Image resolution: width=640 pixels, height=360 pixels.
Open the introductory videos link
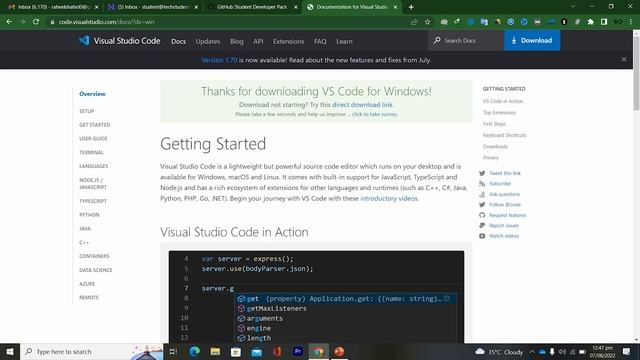[389, 198]
